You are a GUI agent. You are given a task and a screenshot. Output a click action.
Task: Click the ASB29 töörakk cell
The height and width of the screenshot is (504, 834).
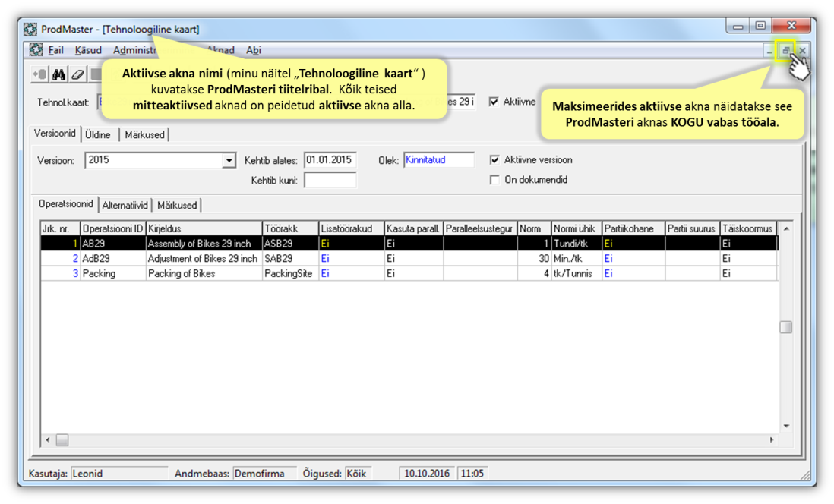tap(290, 244)
